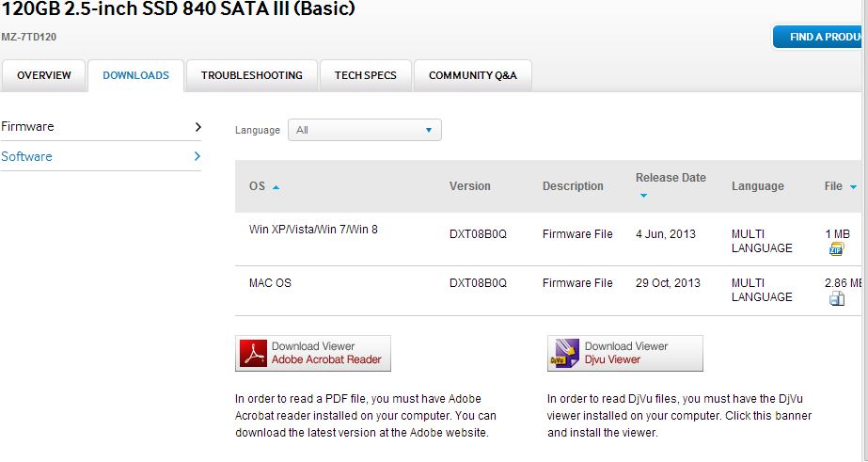Viewport: 868px width, 462px height.
Task: Click the Language label beside the dropdown
Action: click(x=258, y=130)
